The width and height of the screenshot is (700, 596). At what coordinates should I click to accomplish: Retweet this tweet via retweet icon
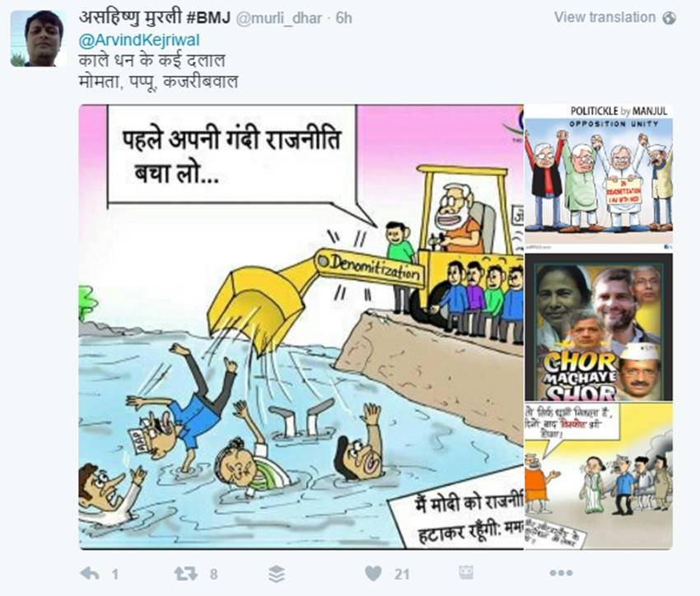click(x=186, y=574)
